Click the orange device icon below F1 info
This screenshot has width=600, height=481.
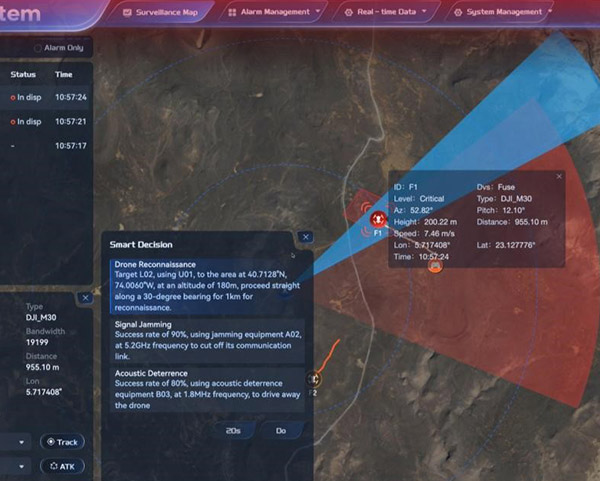(x=434, y=266)
